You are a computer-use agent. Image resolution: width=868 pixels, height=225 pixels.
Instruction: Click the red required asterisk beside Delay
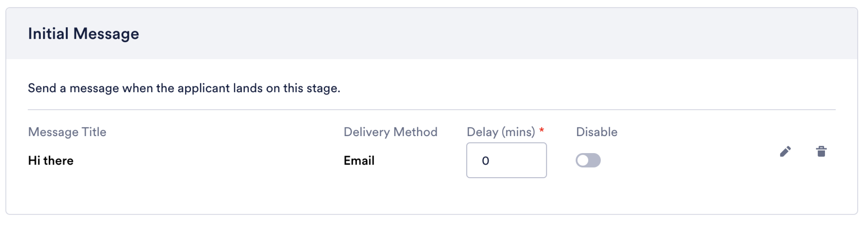click(x=541, y=130)
